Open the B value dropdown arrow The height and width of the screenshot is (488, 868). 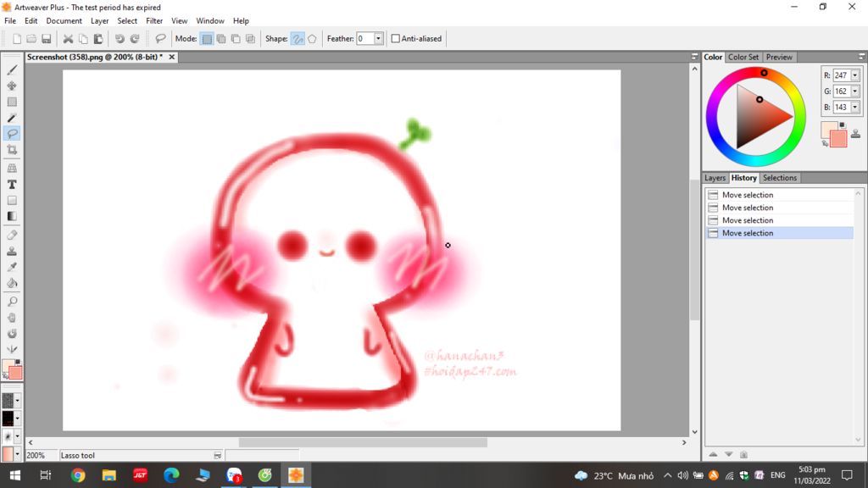click(x=854, y=108)
